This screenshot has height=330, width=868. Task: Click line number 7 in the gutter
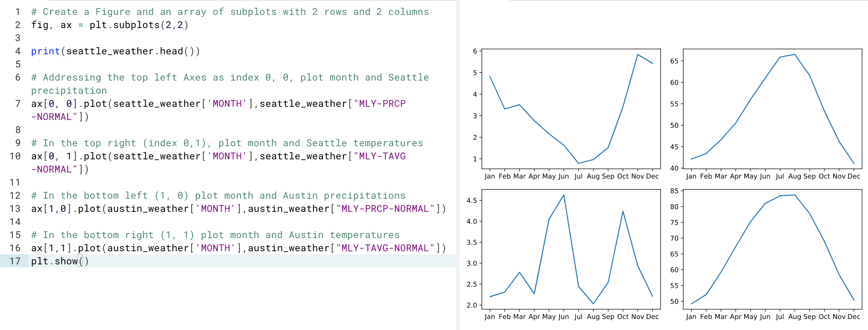[18, 104]
